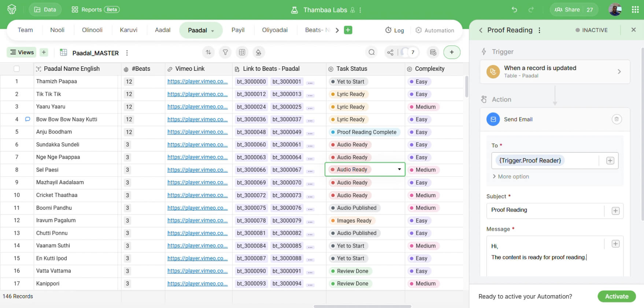The height and width of the screenshot is (308, 644).
Task: Open the filter icon in toolbar
Action: coord(225,52)
